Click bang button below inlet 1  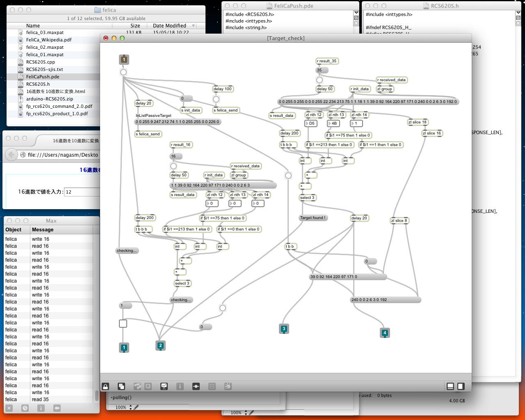coord(123,72)
